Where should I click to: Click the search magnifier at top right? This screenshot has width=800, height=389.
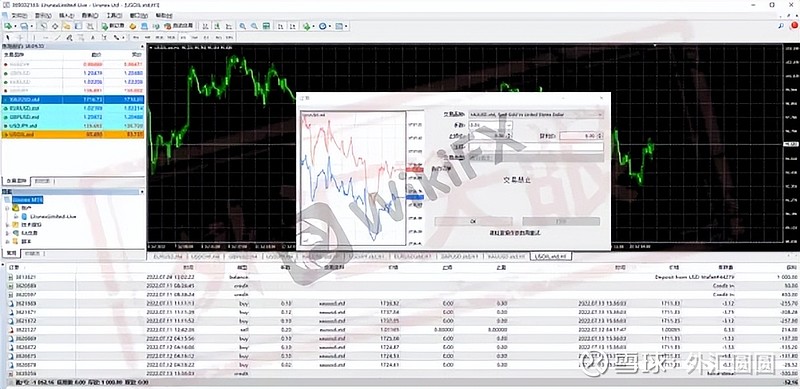point(781,26)
